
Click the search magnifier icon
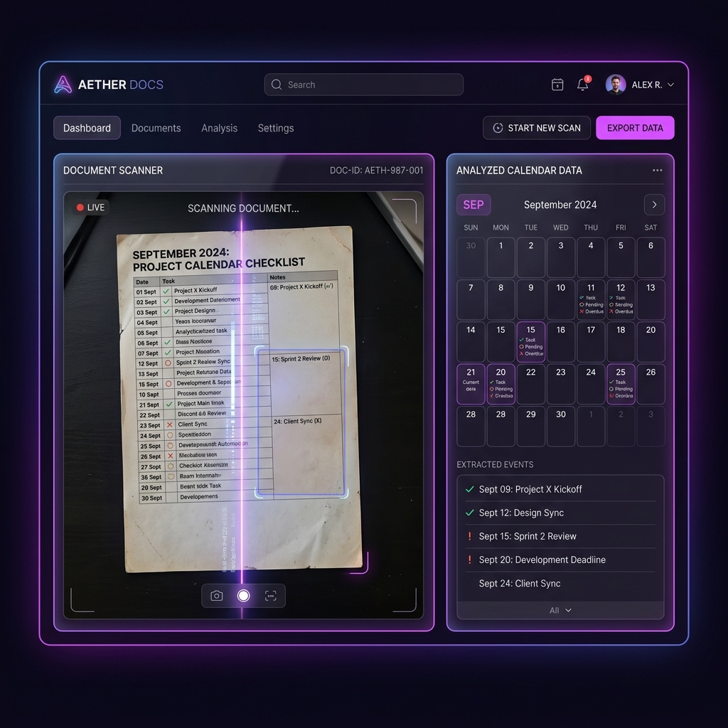coord(277,85)
